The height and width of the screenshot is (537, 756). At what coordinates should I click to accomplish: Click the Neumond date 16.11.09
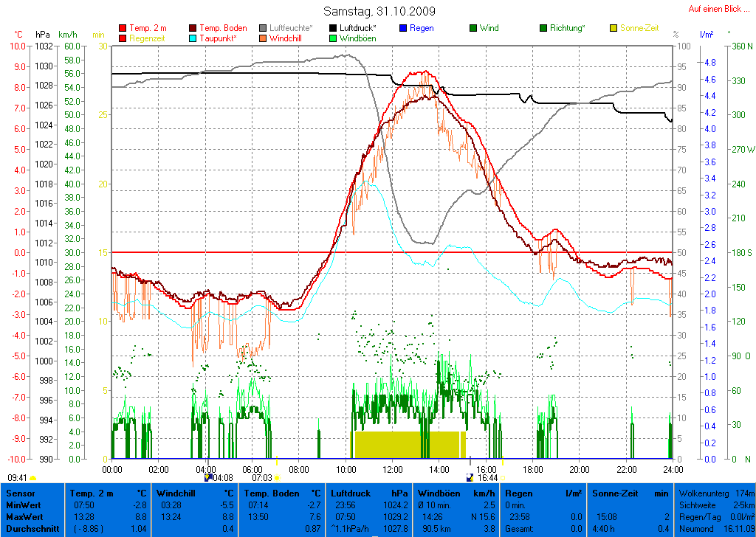pyautogui.click(x=738, y=529)
